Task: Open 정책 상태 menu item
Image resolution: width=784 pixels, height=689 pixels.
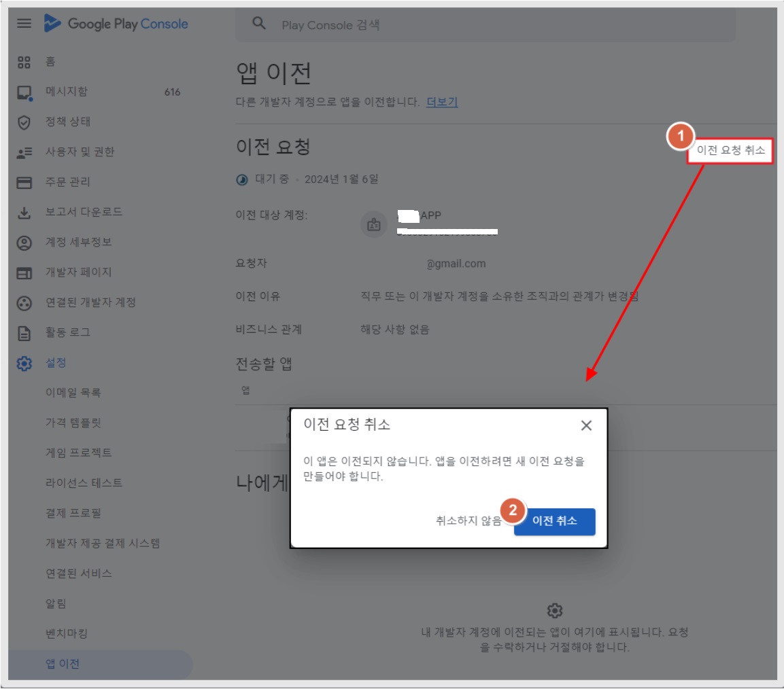Action: point(68,122)
